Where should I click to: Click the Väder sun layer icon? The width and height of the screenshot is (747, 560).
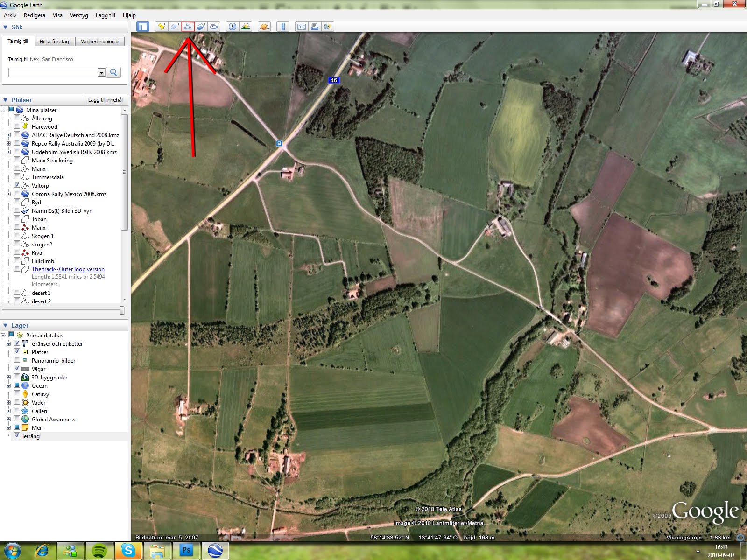click(x=25, y=403)
